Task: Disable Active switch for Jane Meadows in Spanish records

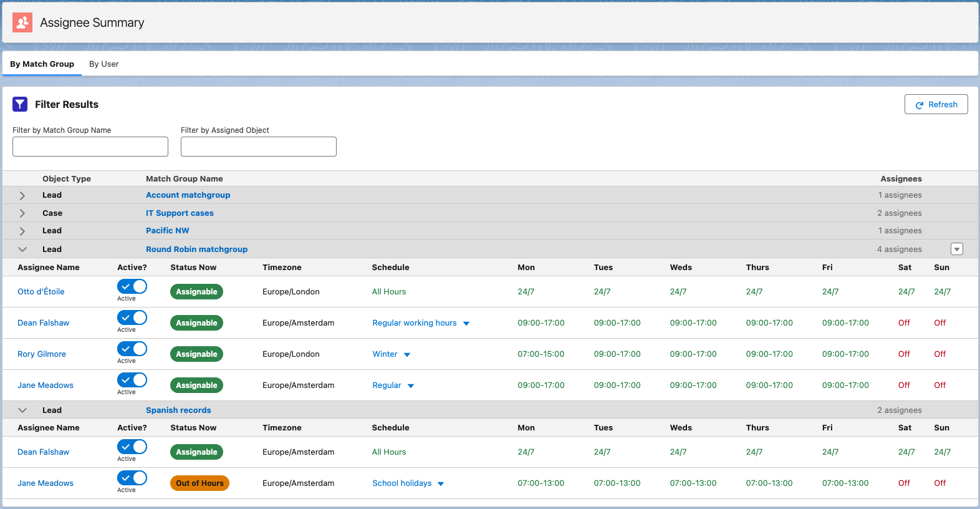Action: tap(132, 478)
